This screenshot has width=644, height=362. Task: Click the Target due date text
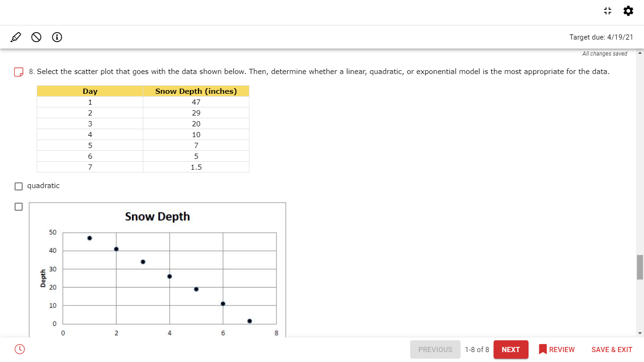601,37
